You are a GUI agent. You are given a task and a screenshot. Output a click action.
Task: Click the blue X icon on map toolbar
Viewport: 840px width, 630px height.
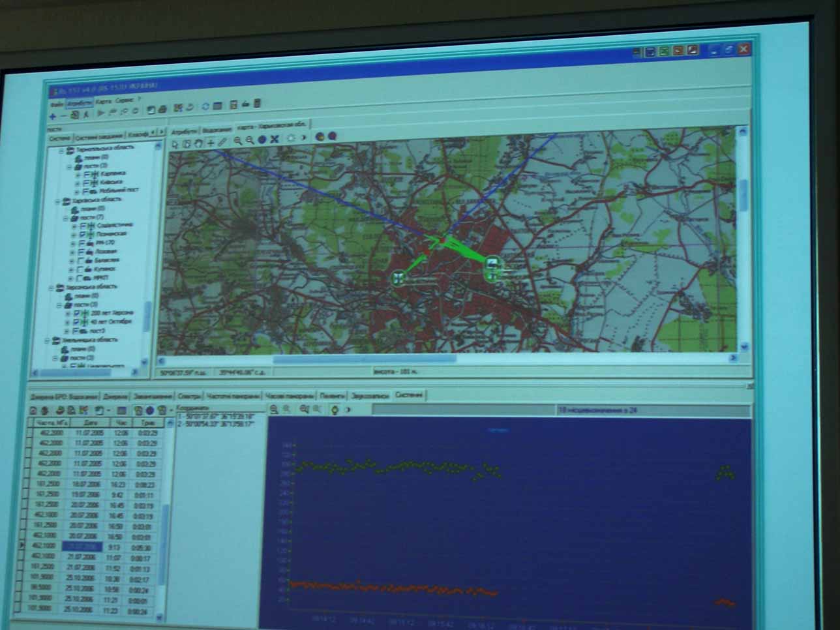(x=275, y=138)
